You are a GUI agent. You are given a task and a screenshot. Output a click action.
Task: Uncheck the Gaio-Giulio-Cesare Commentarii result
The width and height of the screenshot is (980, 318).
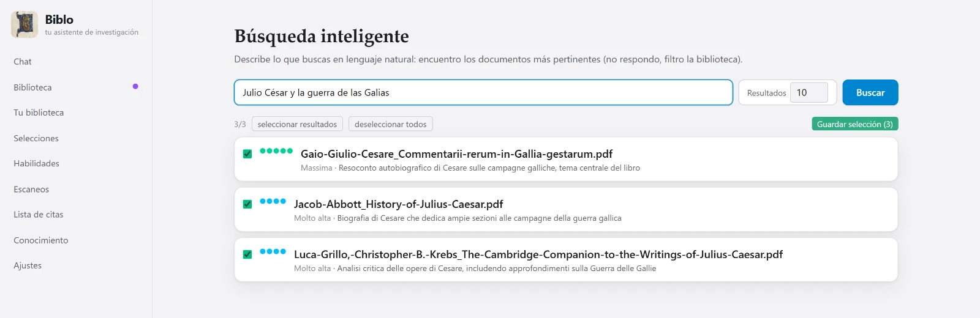pos(247,154)
